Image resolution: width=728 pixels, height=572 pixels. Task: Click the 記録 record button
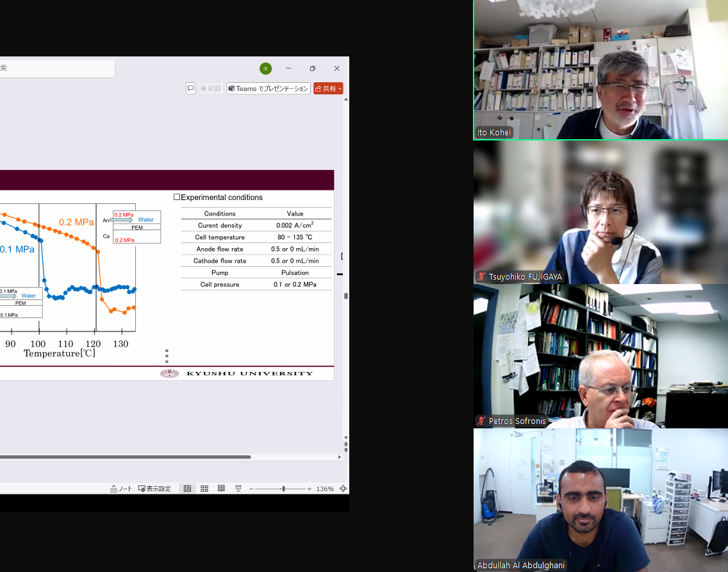tap(210, 88)
